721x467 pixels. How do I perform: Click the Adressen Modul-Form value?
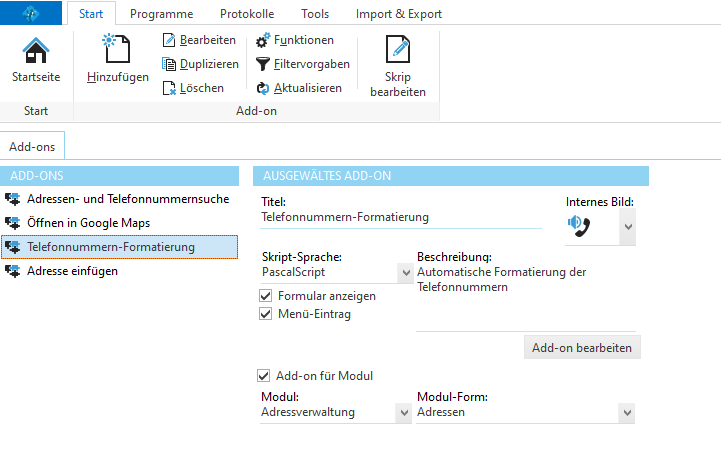pos(441,412)
